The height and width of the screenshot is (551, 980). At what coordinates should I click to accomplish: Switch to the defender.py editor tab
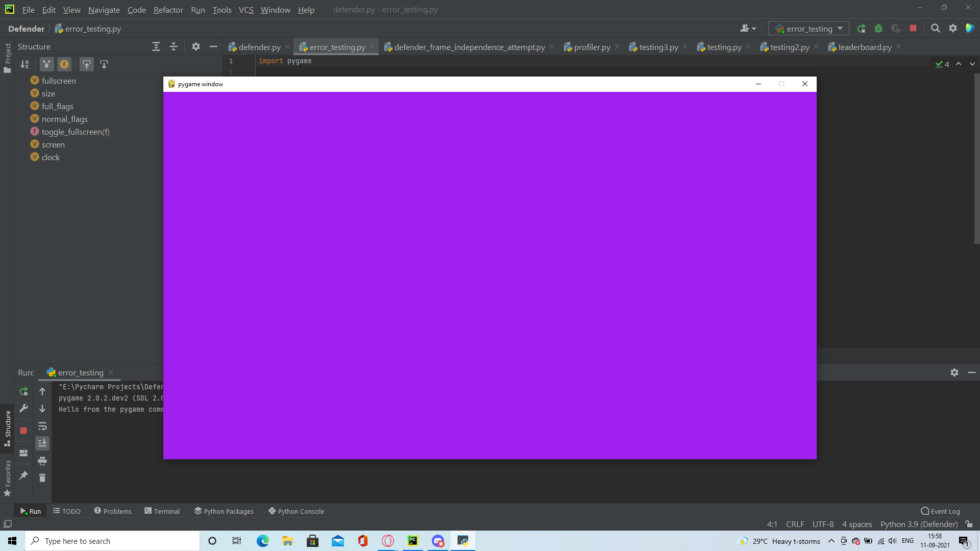259,47
